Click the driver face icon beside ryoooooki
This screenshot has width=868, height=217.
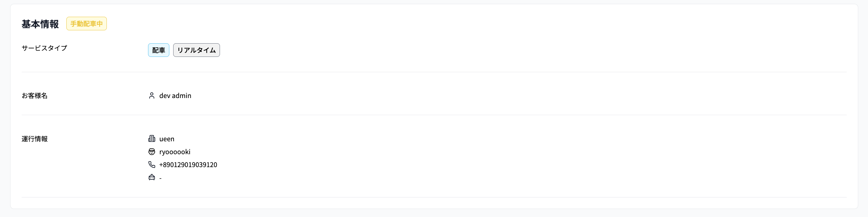(x=152, y=152)
